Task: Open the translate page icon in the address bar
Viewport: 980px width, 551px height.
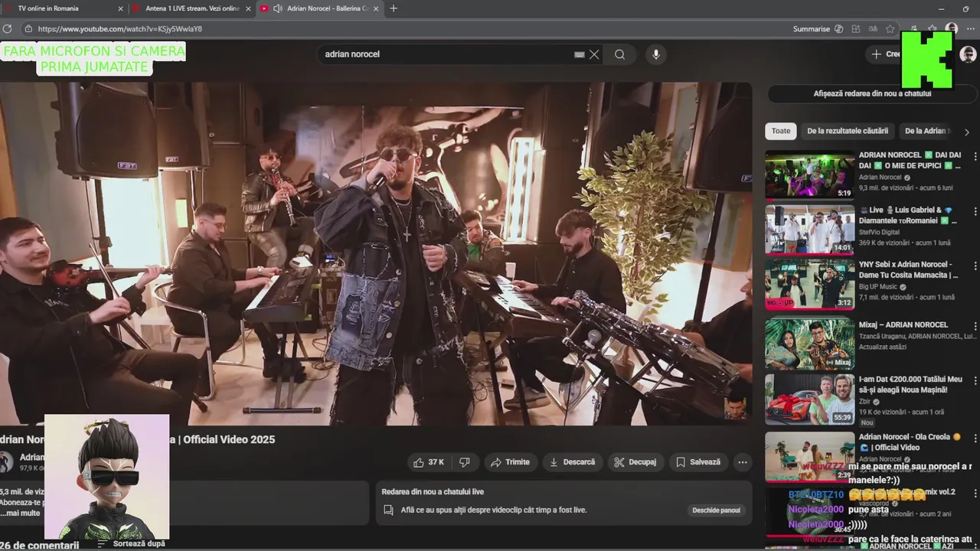Action: pyautogui.click(x=873, y=29)
